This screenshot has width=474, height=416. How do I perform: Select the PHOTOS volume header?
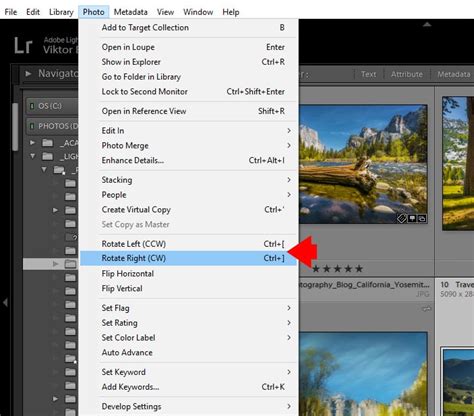click(52, 126)
